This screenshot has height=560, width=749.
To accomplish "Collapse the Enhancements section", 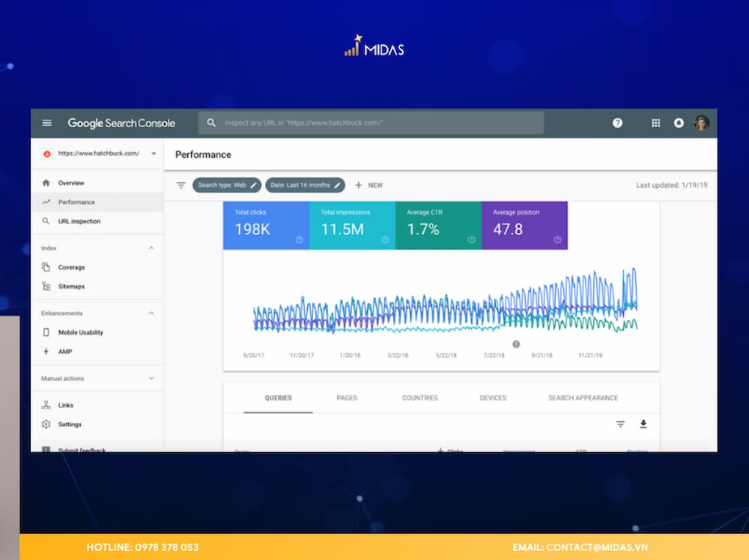I will point(151,313).
